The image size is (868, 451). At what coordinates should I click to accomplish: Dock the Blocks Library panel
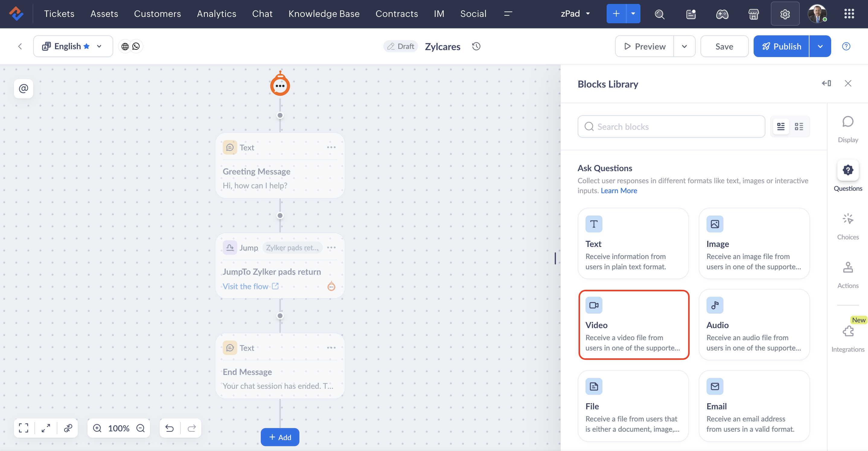[x=826, y=83]
